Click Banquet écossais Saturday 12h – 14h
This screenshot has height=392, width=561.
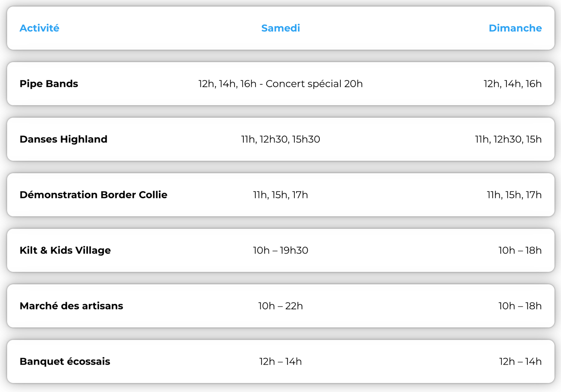click(280, 361)
